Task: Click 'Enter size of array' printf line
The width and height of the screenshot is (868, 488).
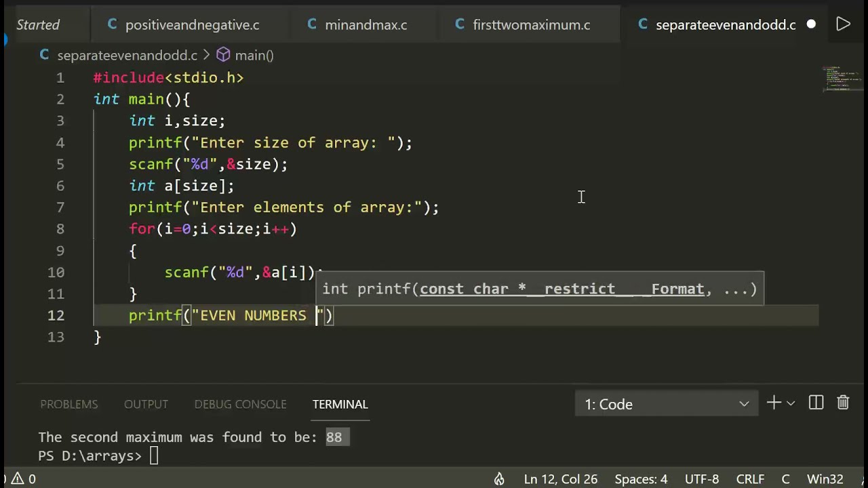Action: (x=271, y=142)
